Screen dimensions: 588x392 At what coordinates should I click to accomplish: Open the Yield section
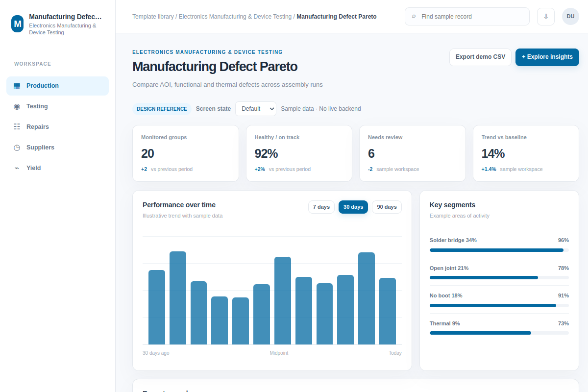click(57, 168)
